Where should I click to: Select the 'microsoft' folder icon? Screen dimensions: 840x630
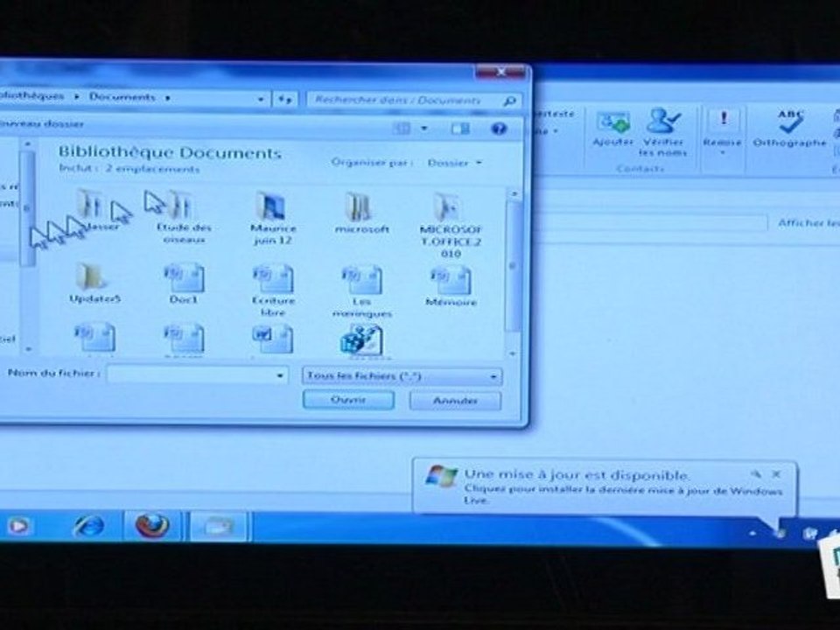coord(360,206)
